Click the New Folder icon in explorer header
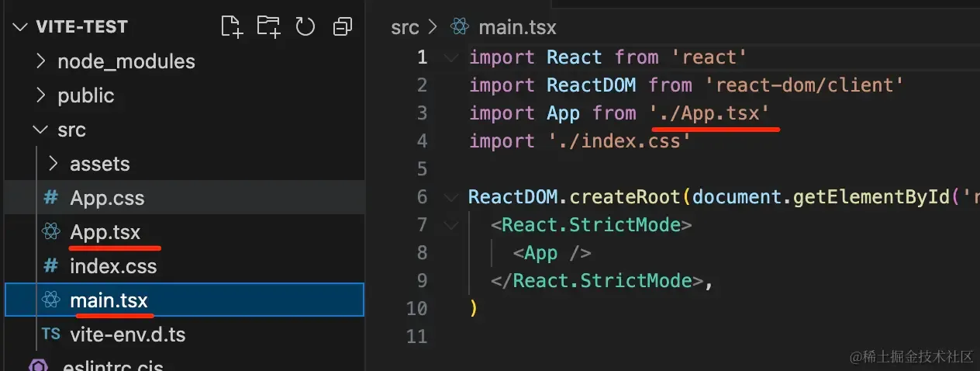Image resolution: width=980 pixels, height=371 pixels. coord(268,26)
